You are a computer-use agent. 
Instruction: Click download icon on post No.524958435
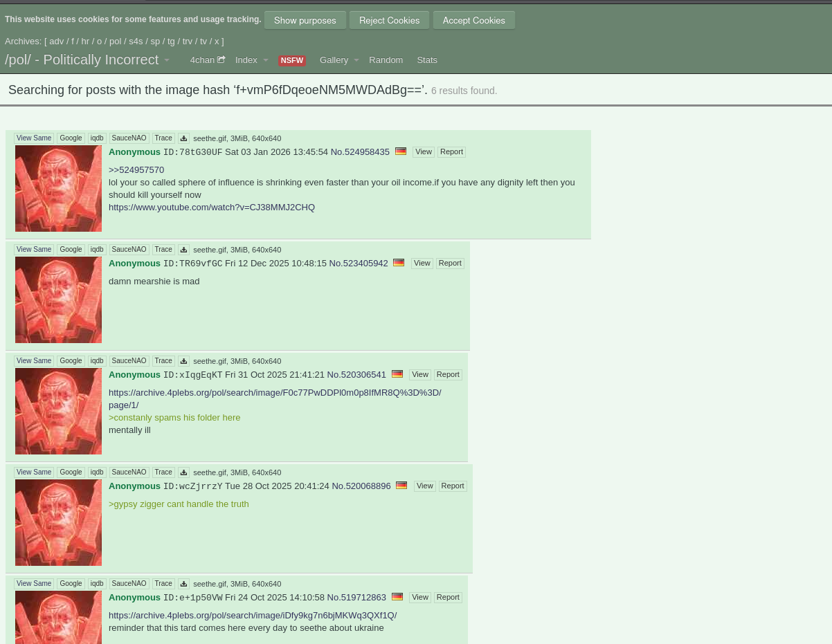pyautogui.click(x=183, y=138)
